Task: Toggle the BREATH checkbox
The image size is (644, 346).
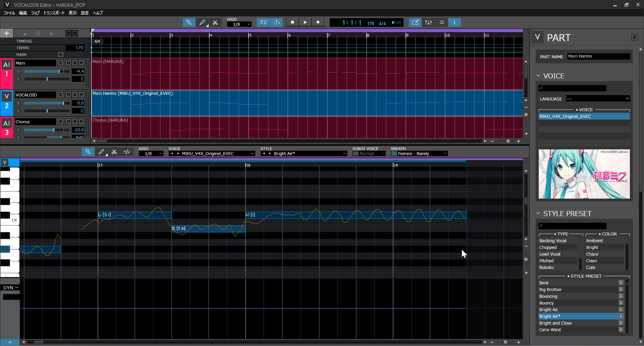Action: [x=394, y=153]
